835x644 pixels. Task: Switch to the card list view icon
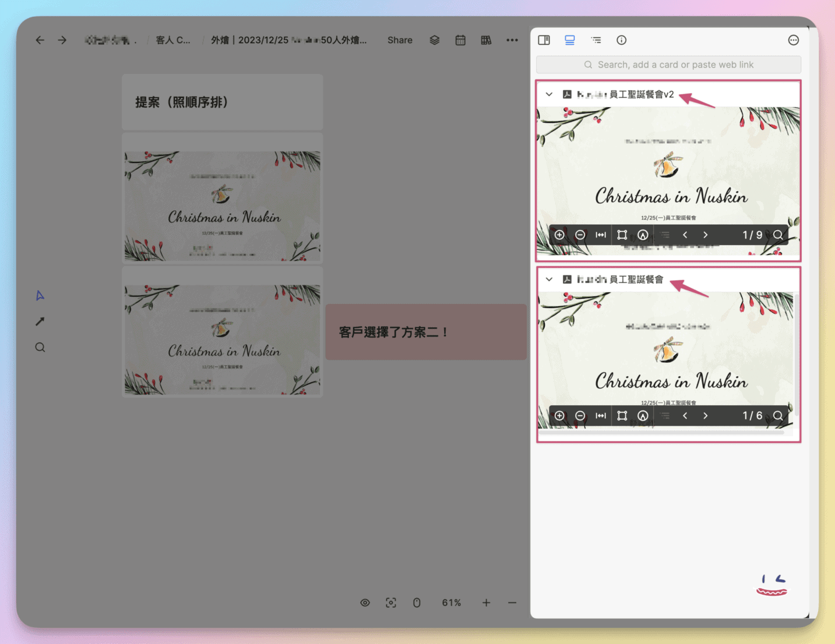(570, 40)
